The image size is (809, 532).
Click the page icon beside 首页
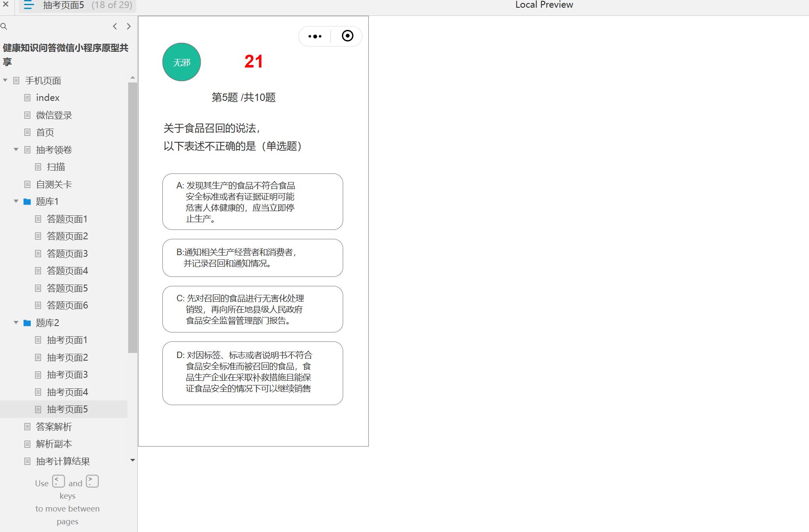(x=27, y=132)
